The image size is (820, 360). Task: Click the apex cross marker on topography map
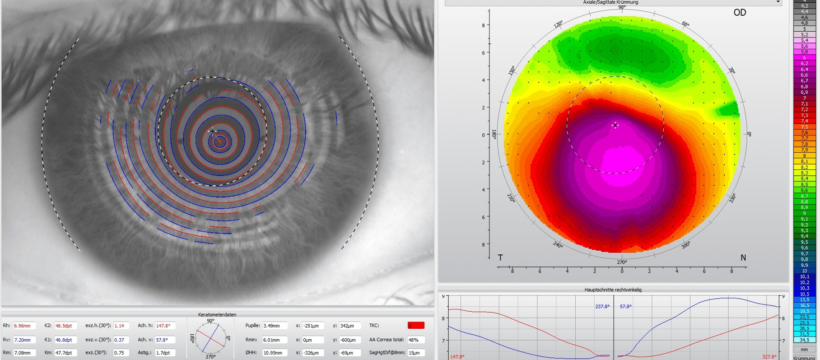(x=616, y=125)
